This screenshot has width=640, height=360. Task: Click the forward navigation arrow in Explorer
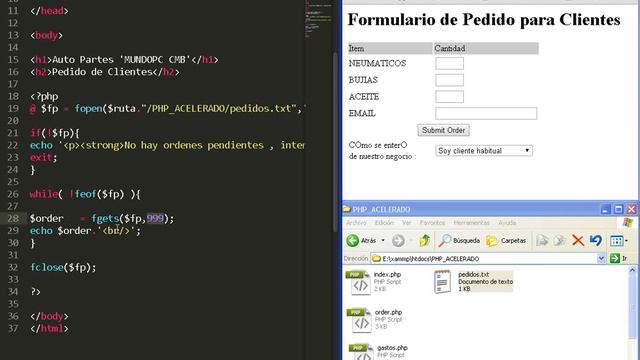coord(398,240)
